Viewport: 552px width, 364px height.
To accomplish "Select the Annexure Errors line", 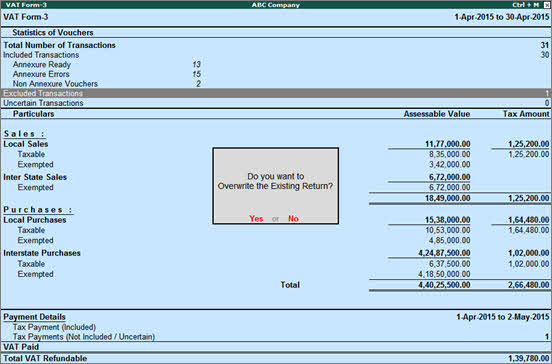I will coord(106,74).
